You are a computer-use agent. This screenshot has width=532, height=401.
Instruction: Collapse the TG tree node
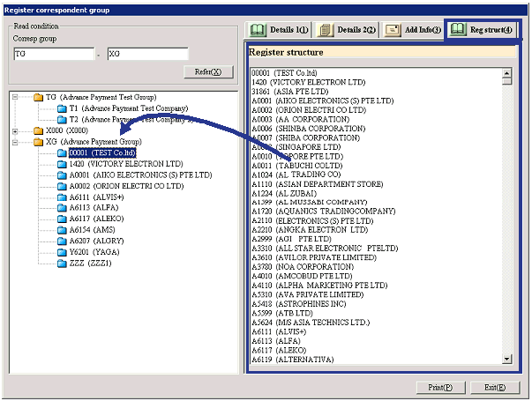[x=15, y=98]
